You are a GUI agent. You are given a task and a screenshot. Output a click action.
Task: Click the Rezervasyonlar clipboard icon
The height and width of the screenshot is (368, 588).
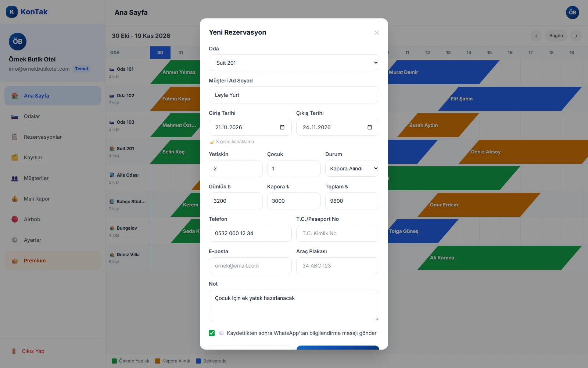(15, 137)
